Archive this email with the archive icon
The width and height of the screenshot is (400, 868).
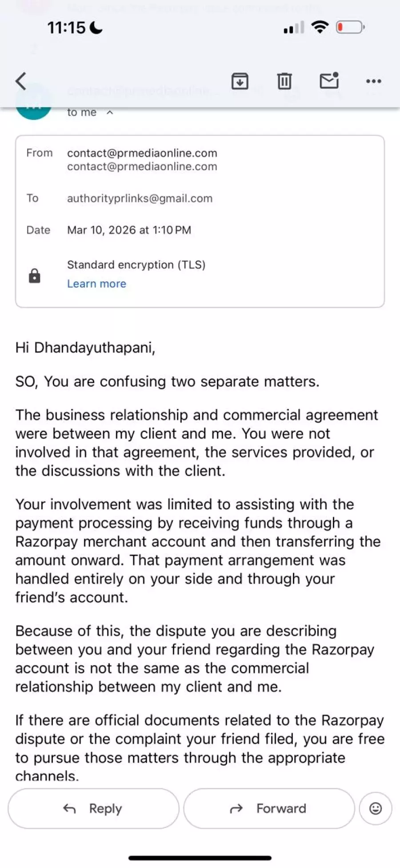tap(240, 81)
